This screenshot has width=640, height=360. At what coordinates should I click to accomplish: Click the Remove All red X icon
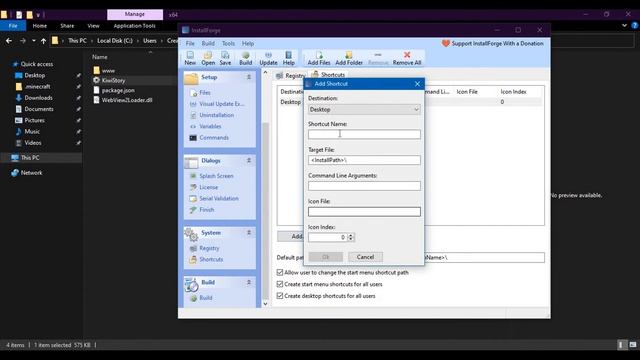pyautogui.click(x=407, y=58)
